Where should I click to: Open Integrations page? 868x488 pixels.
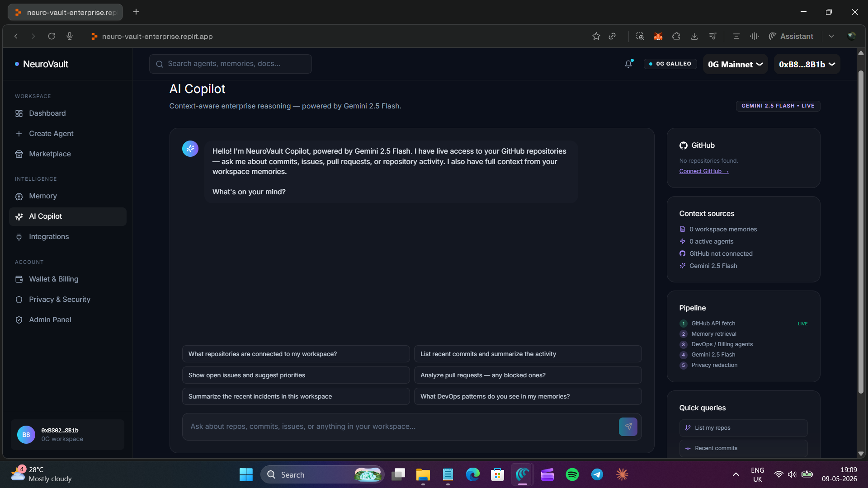[x=68, y=237]
